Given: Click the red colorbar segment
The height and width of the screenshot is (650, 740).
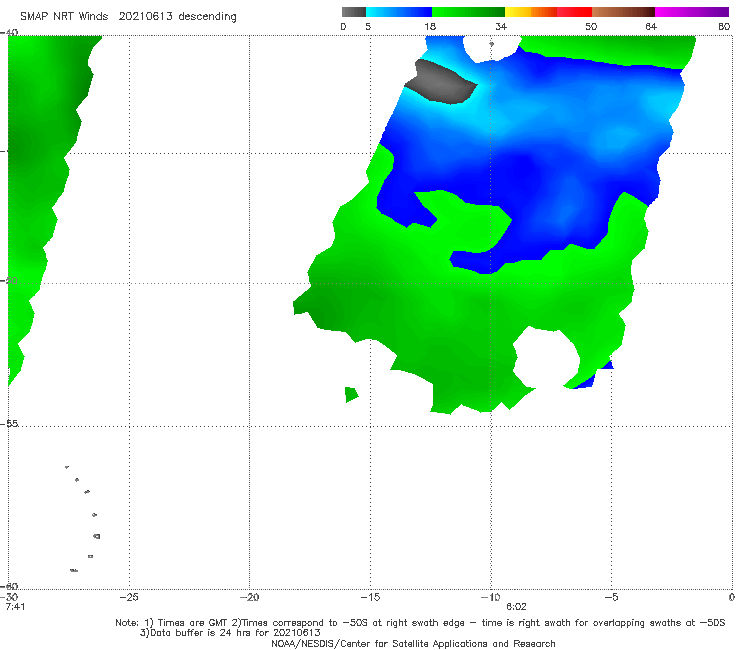Looking at the screenshot, I should 574,12.
